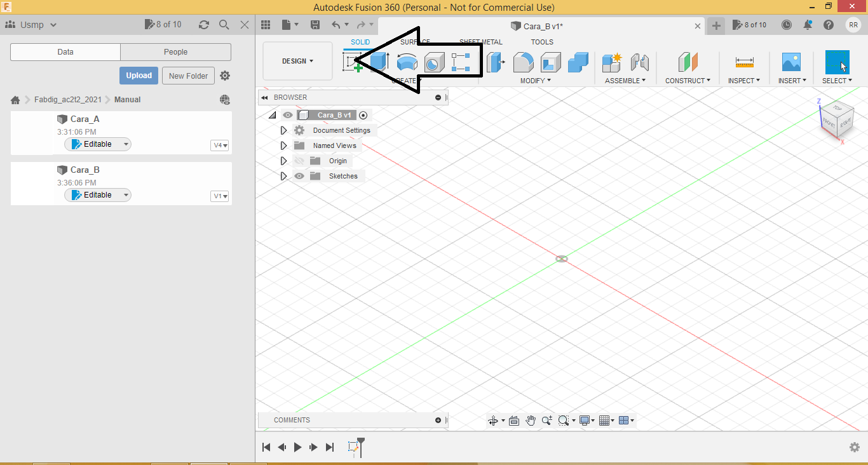The height and width of the screenshot is (465, 868).
Task: Open timeline settings gear
Action: pos(855,447)
